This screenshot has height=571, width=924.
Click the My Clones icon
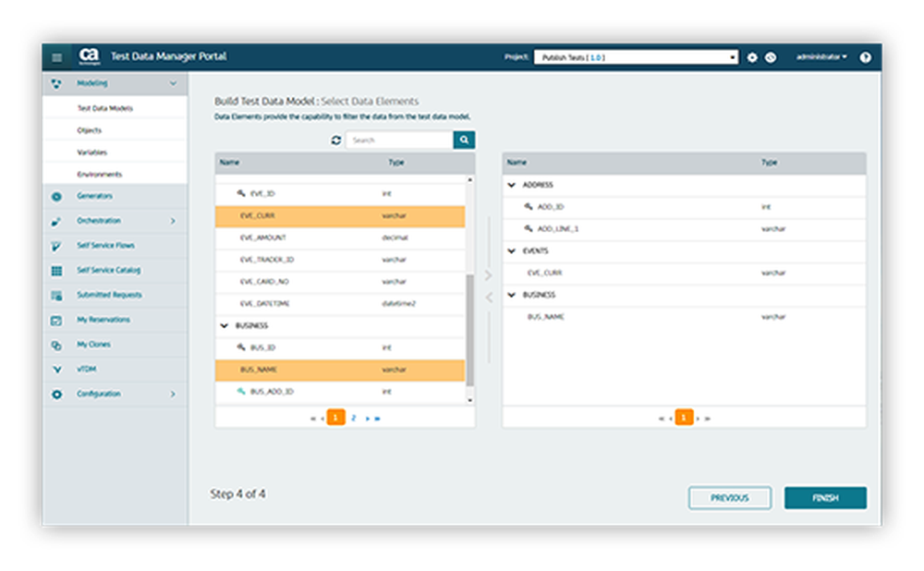tap(56, 346)
